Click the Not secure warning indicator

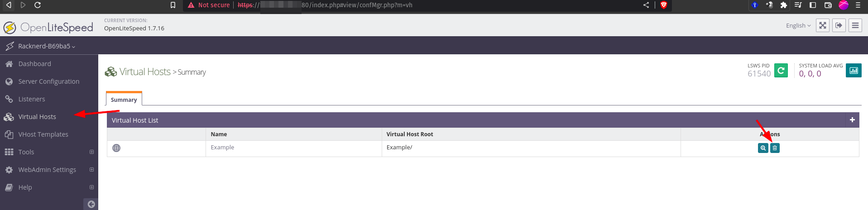pos(209,5)
